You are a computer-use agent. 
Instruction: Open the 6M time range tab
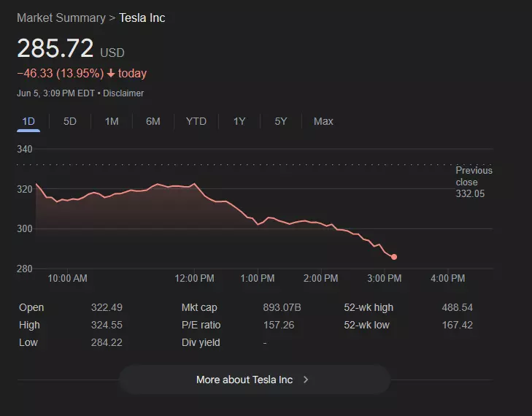tap(153, 121)
